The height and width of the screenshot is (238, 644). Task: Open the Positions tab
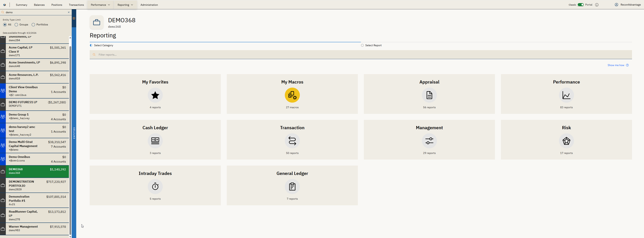57,5
